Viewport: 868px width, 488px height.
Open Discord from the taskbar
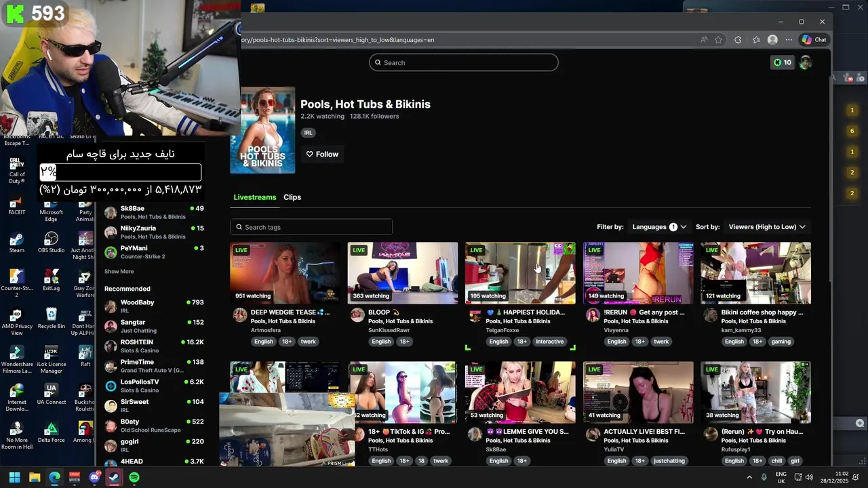[95, 477]
